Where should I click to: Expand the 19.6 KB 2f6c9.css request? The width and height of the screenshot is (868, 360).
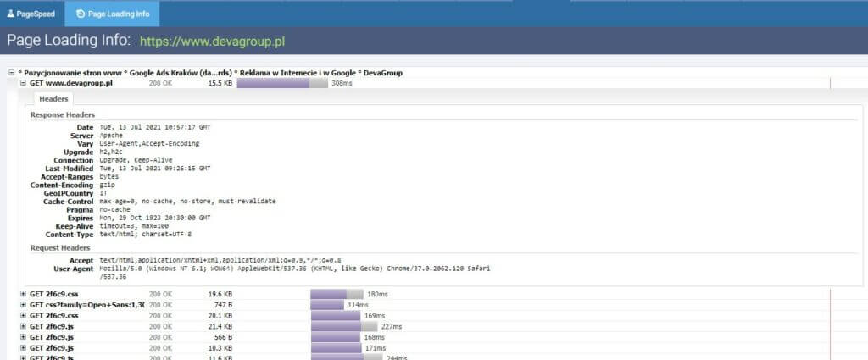(23, 294)
